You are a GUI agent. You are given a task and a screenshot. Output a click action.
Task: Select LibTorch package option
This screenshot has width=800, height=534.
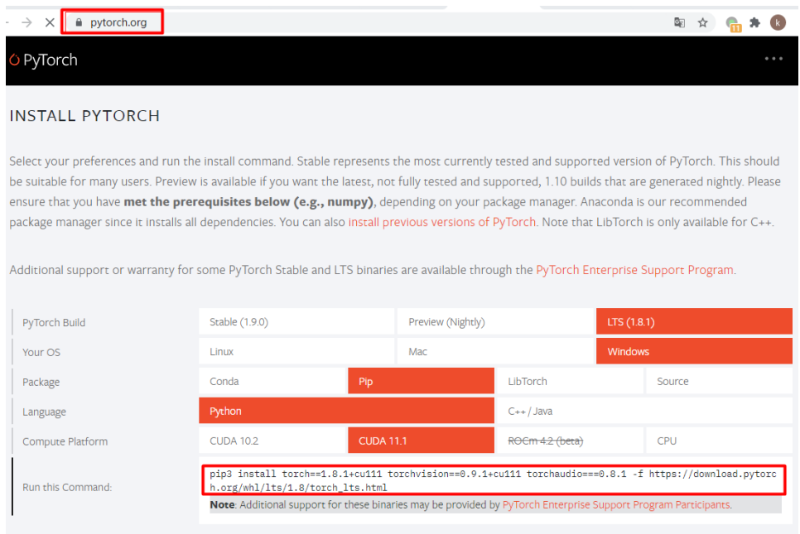pos(570,381)
